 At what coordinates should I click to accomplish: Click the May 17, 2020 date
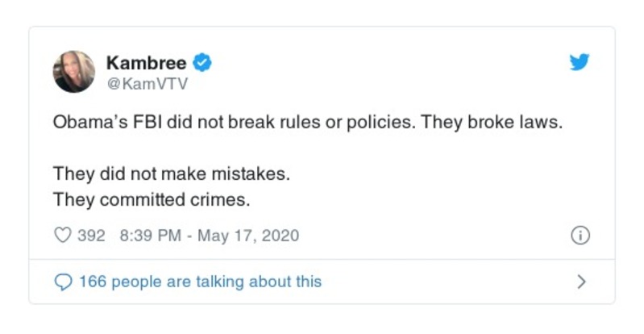[x=248, y=236]
